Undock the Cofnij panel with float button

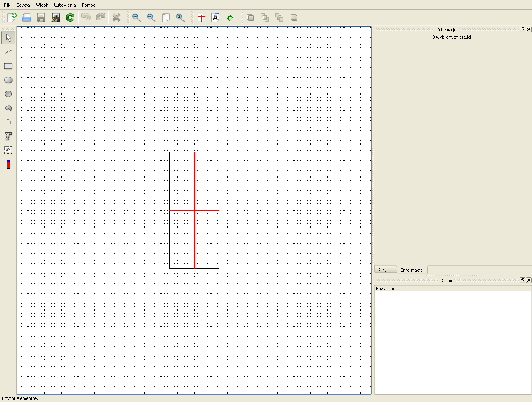click(x=522, y=280)
